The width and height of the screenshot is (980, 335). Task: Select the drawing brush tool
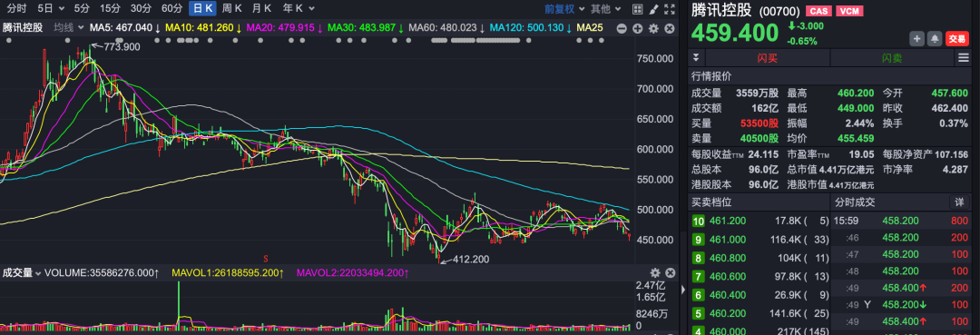tap(653, 9)
